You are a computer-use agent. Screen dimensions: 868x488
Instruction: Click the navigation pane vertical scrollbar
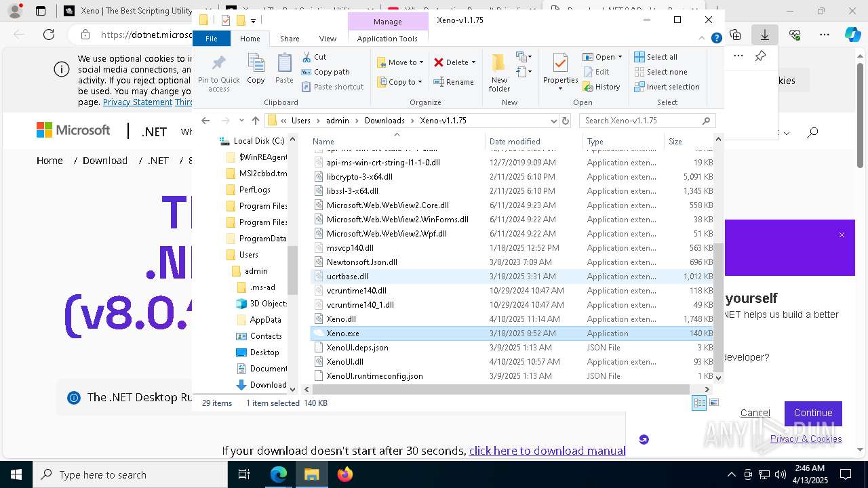(293, 270)
